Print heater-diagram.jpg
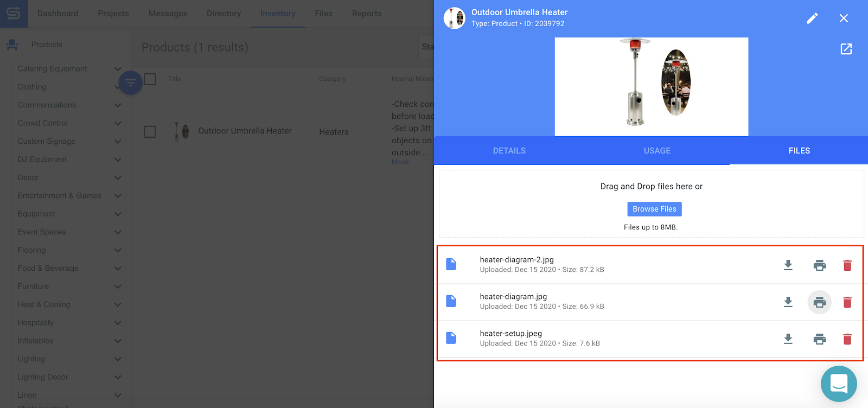 (820, 302)
